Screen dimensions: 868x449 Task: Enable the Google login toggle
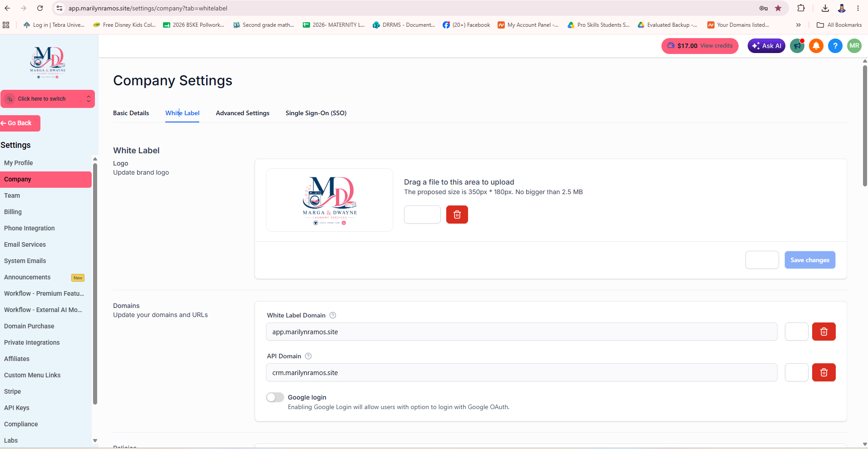pos(275,397)
